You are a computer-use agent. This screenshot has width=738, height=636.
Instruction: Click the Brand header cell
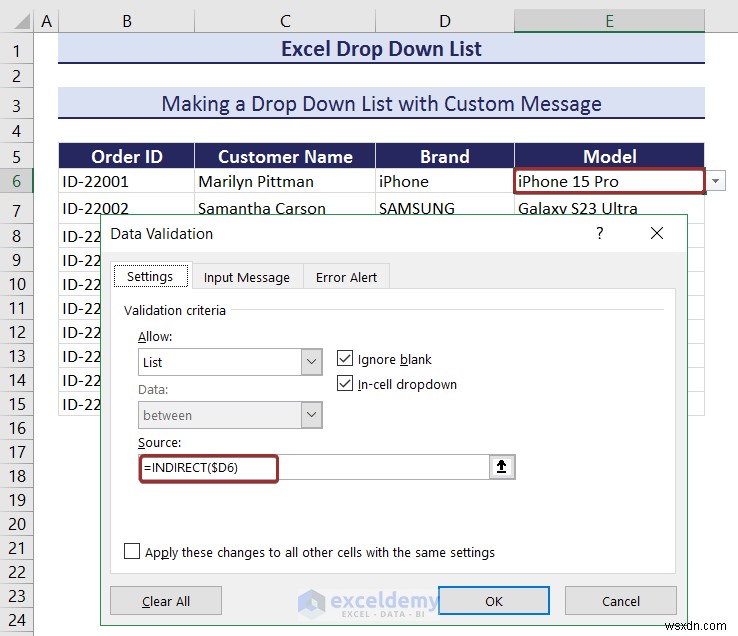[445, 156]
